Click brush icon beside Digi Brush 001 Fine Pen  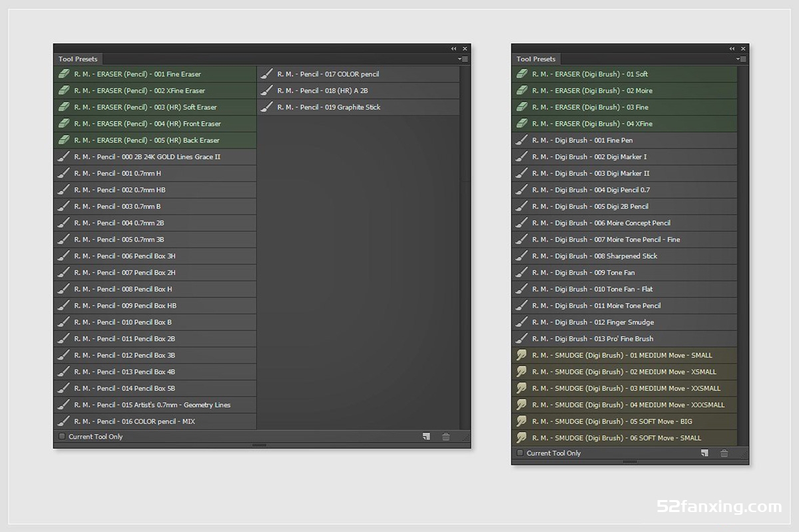(x=522, y=140)
